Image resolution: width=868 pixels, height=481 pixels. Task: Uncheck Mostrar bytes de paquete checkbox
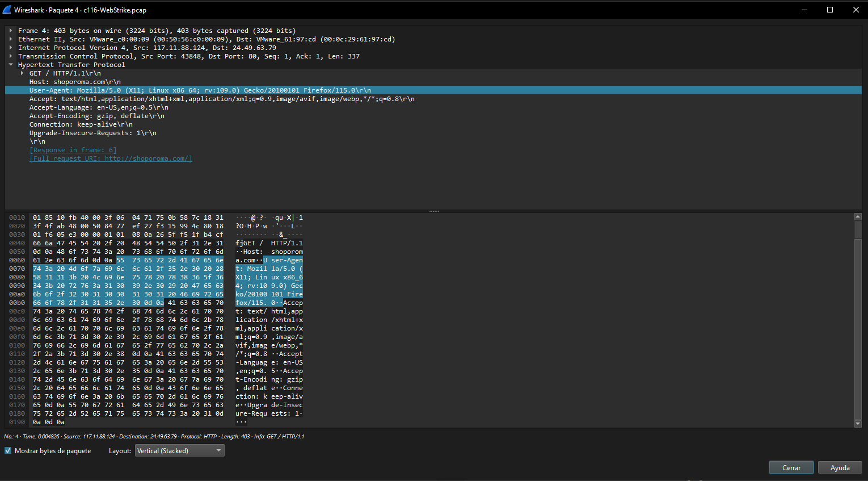coord(8,451)
